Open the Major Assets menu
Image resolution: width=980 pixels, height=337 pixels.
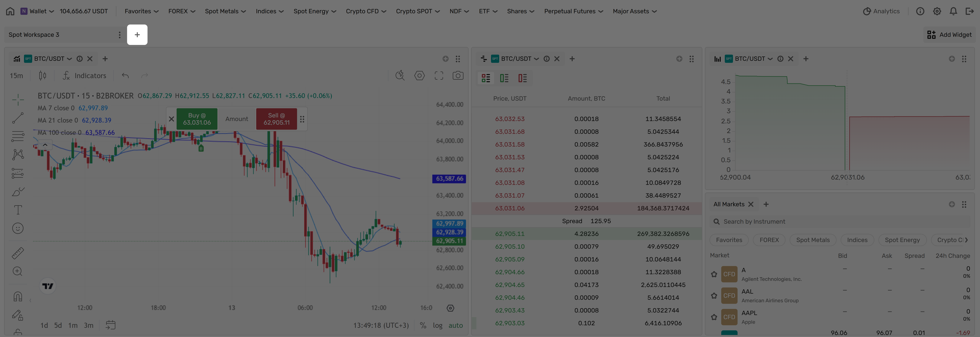click(635, 11)
